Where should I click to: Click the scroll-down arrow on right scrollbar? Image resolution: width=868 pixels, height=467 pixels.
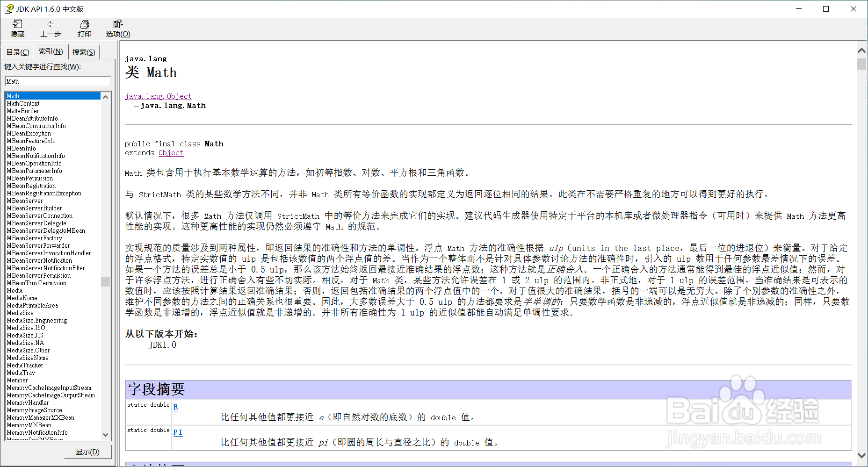pos(861,456)
